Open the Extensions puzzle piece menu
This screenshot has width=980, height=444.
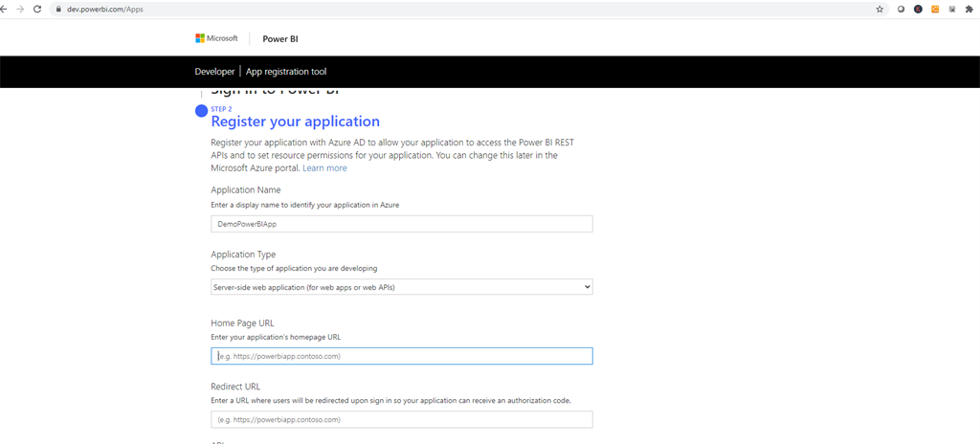coord(969,9)
